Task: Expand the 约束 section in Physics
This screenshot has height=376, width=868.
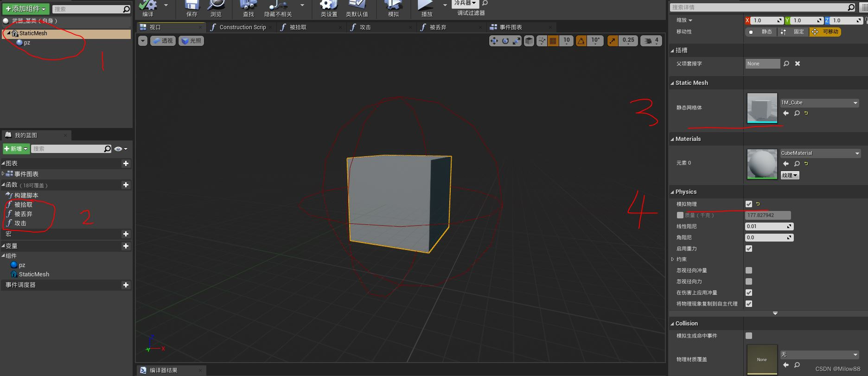Action: (x=672, y=259)
